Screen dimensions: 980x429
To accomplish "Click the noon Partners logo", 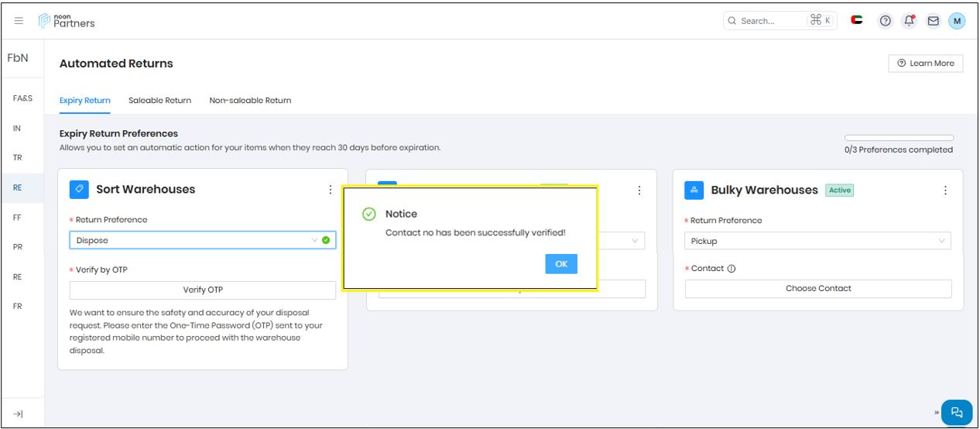I will point(67,21).
